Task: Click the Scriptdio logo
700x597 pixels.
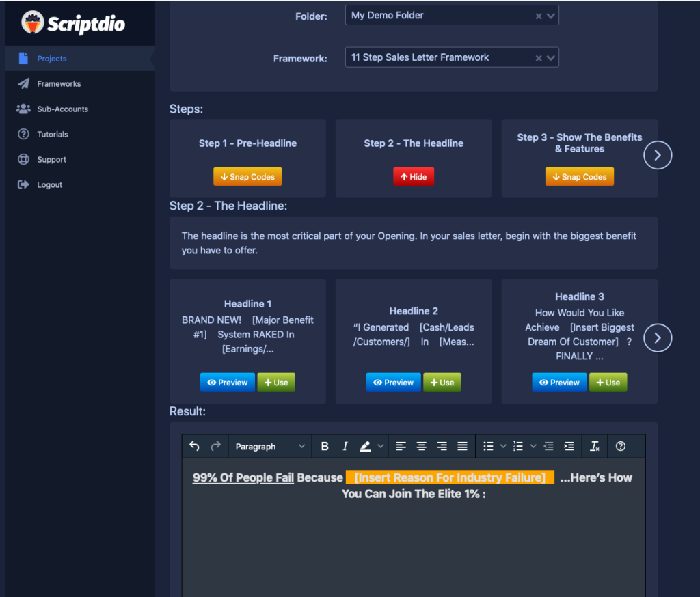Action: pyautogui.click(x=73, y=23)
